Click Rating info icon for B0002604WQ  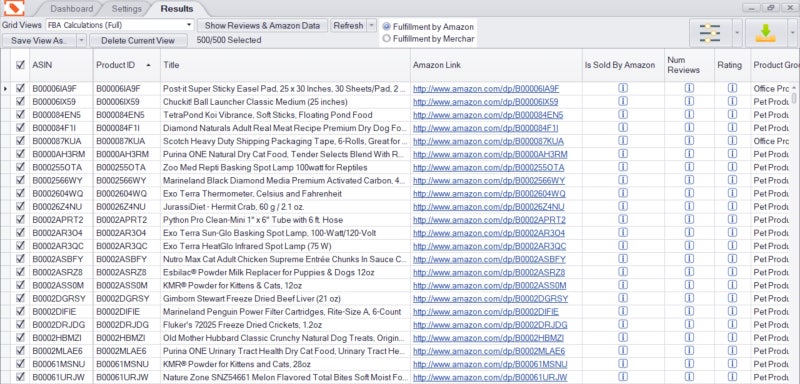point(732,193)
